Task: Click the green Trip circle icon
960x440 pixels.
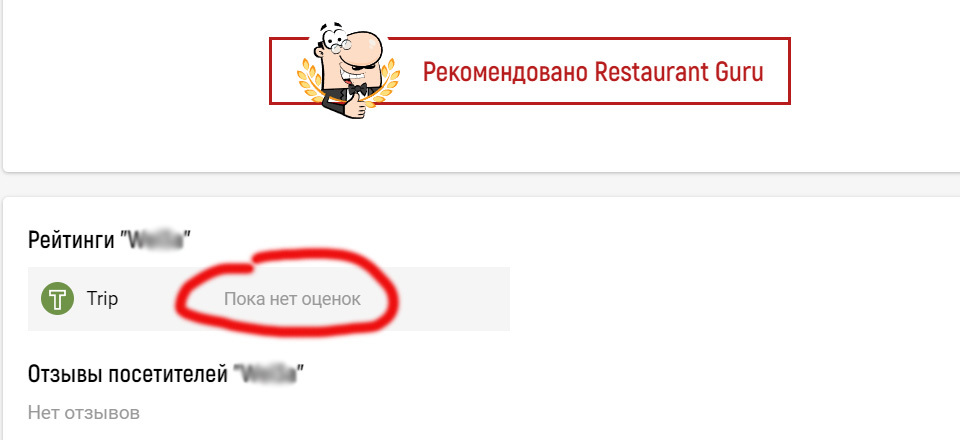Action: point(58,299)
